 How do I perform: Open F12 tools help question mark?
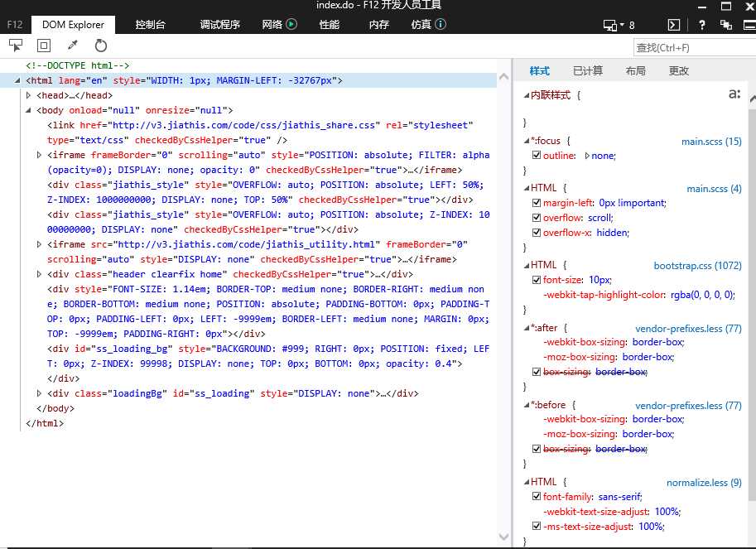(x=702, y=25)
